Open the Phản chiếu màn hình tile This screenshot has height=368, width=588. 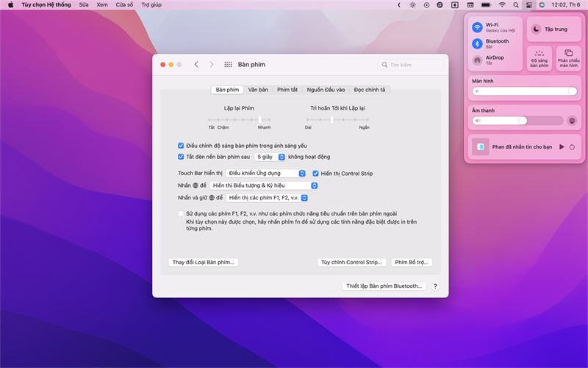pyautogui.click(x=568, y=59)
